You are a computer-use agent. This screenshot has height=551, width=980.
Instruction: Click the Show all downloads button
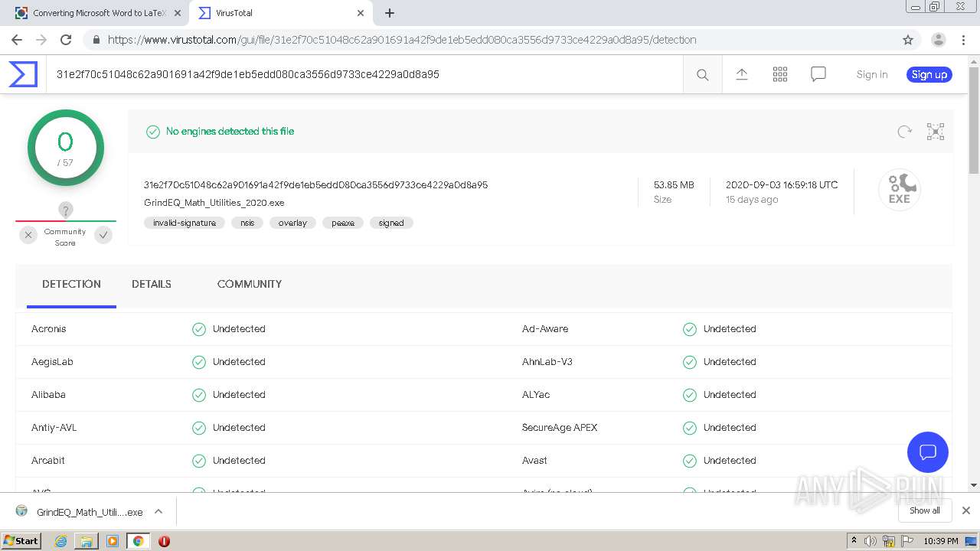(925, 510)
